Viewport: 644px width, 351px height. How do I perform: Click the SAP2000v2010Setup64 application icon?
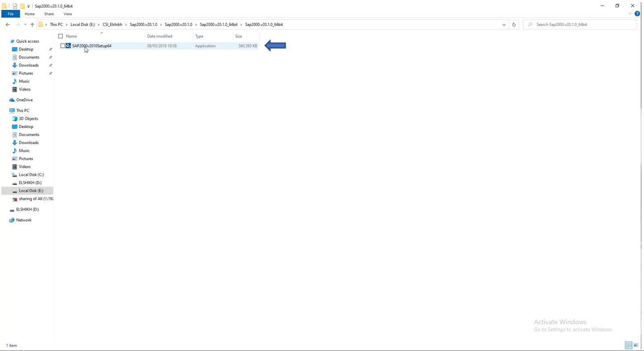[x=69, y=46]
